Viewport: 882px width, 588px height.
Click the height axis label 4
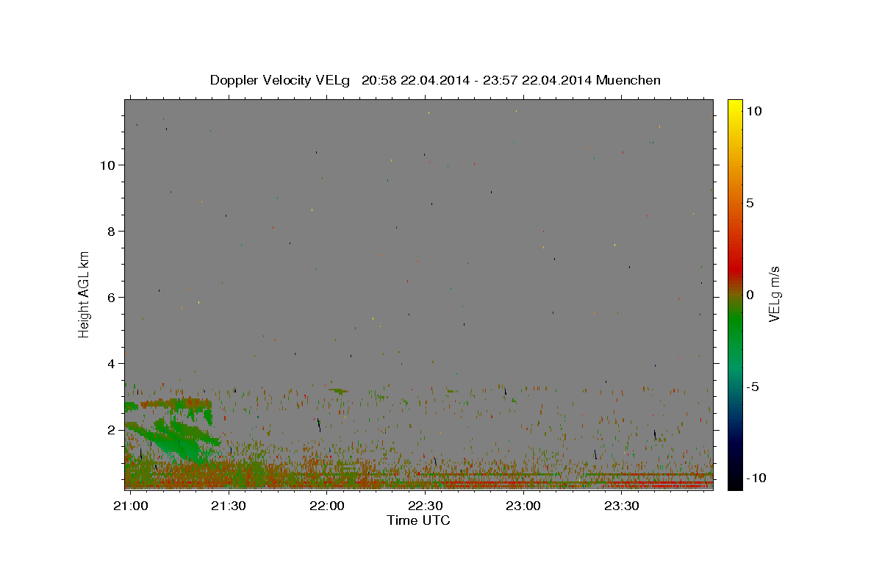pyautogui.click(x=110, y=363)
